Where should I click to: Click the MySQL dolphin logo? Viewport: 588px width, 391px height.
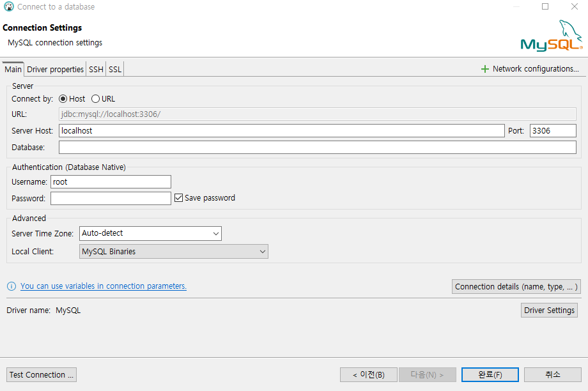click(551, 36)
